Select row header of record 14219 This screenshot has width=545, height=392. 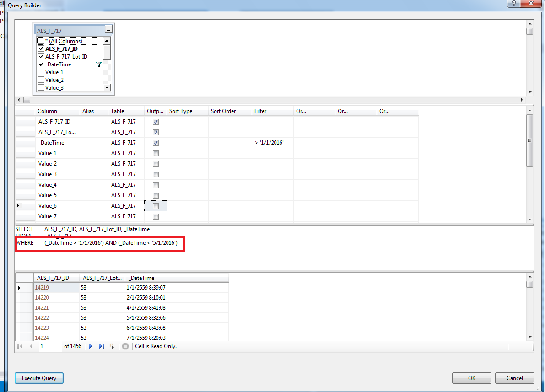click(24, 288)
